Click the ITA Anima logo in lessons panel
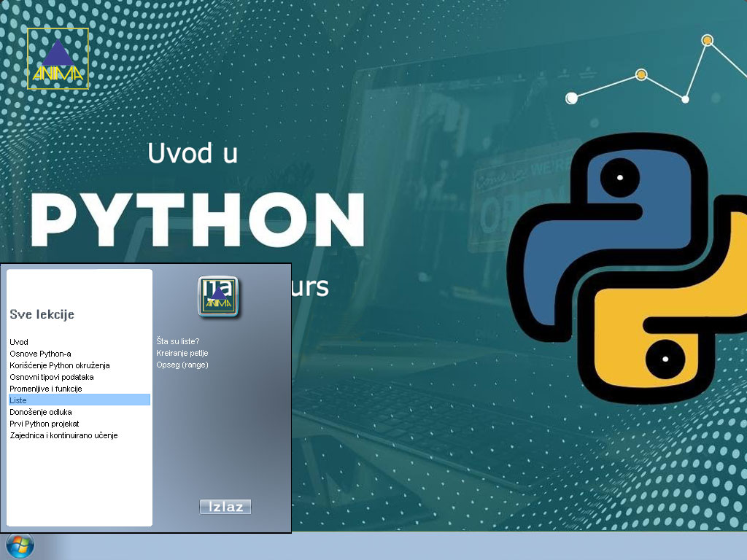This screenshot has width=747, height=560. (x=219, y=296)
